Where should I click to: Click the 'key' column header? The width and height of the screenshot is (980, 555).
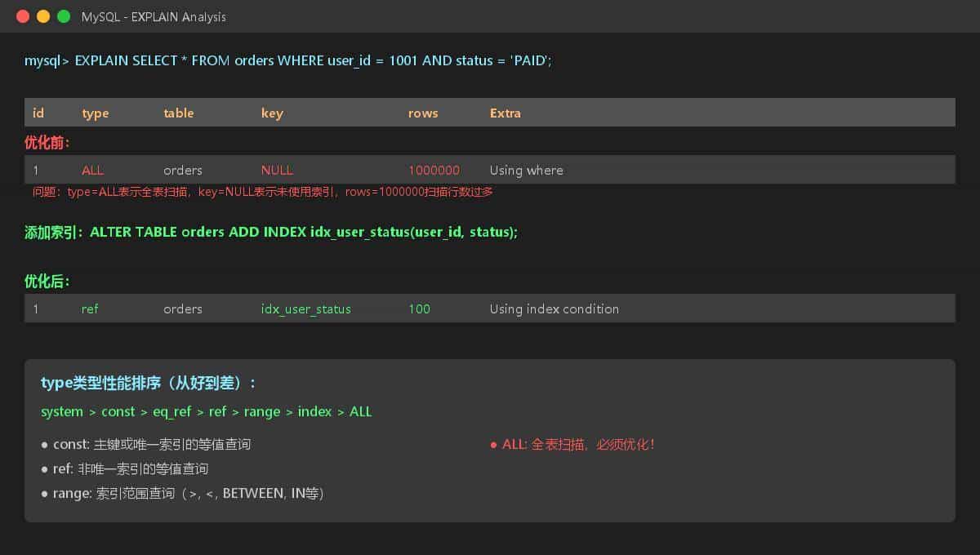pos(272,113)
